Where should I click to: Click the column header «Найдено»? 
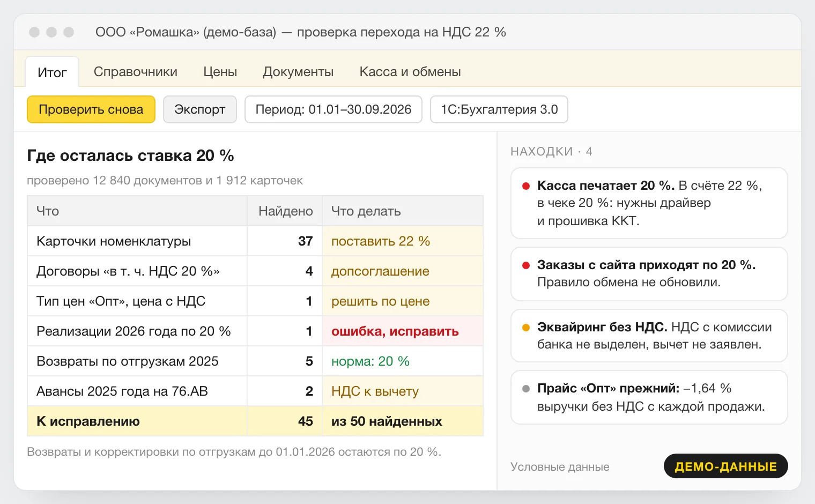coord(285,211)
